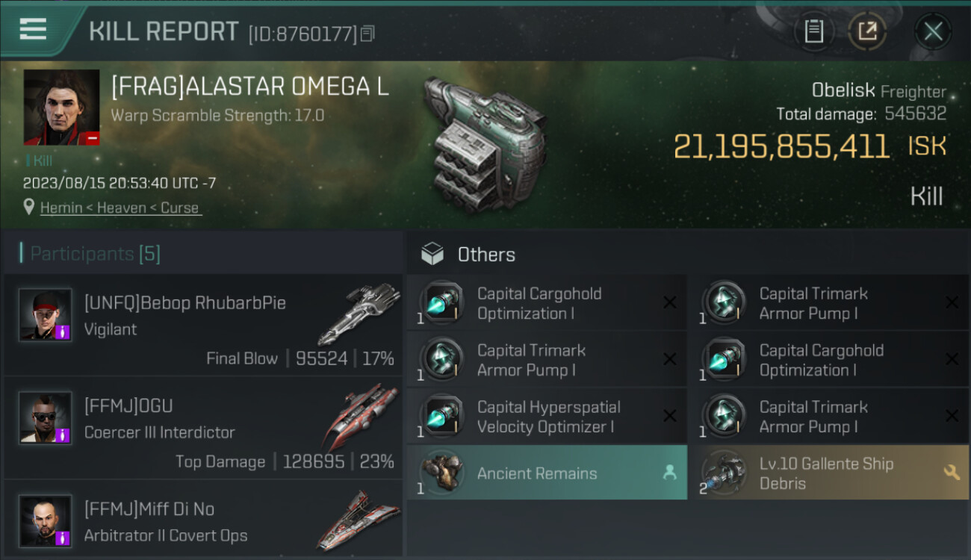Open the Hemin < Heaven < Curse location link
Image resolution: width=971 pixels, height=560 pixels.
[x=120, y=208]
